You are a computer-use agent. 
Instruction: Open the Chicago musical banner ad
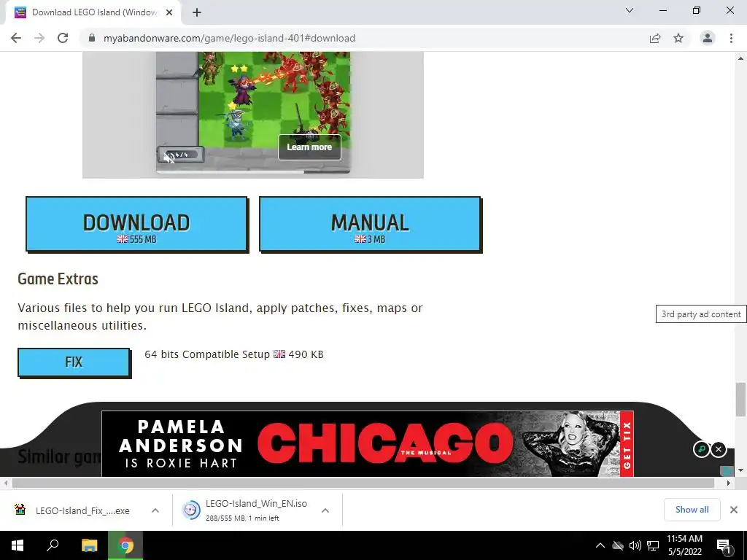coord(368,443)
